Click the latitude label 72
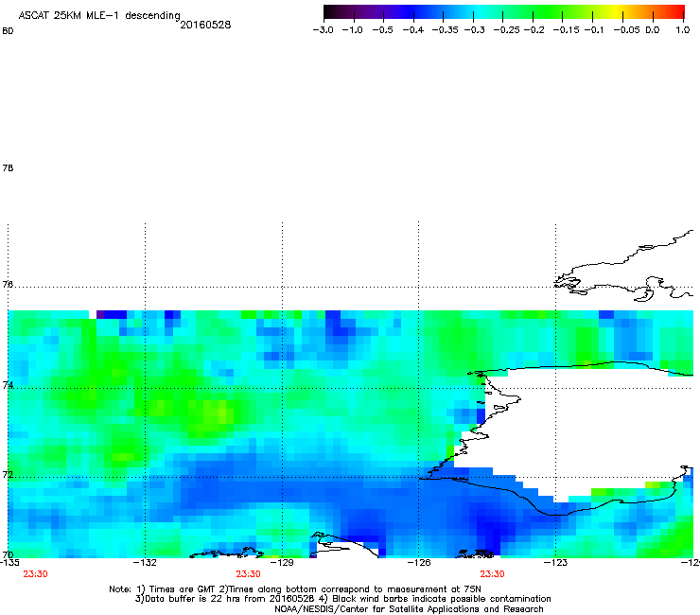This screenshot has width=700, height=615. point(8,474)
